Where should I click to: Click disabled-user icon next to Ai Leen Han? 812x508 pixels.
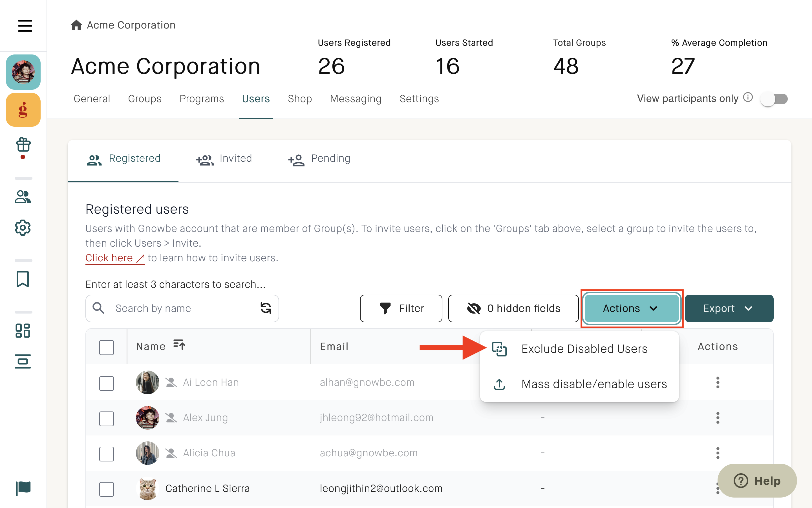point(171,382)
